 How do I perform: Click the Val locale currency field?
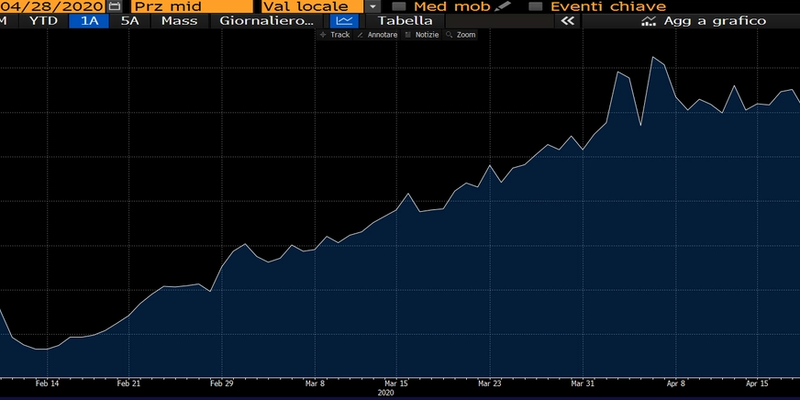click(313, 7)
